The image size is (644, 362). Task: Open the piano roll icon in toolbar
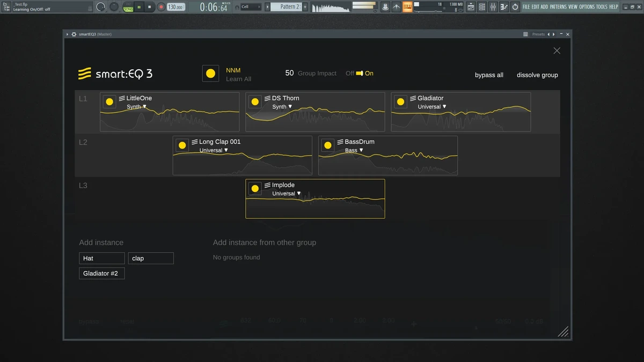click(x=504, y=7)
